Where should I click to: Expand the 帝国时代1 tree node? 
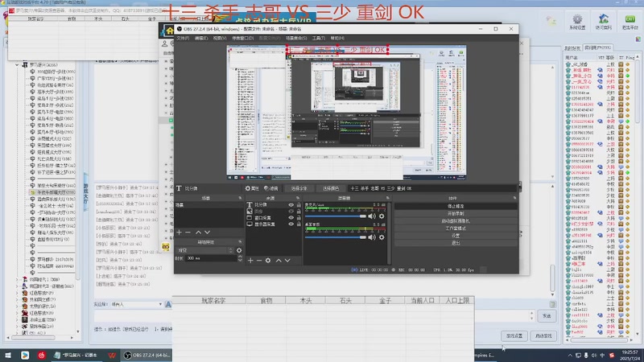coord(17,279)
